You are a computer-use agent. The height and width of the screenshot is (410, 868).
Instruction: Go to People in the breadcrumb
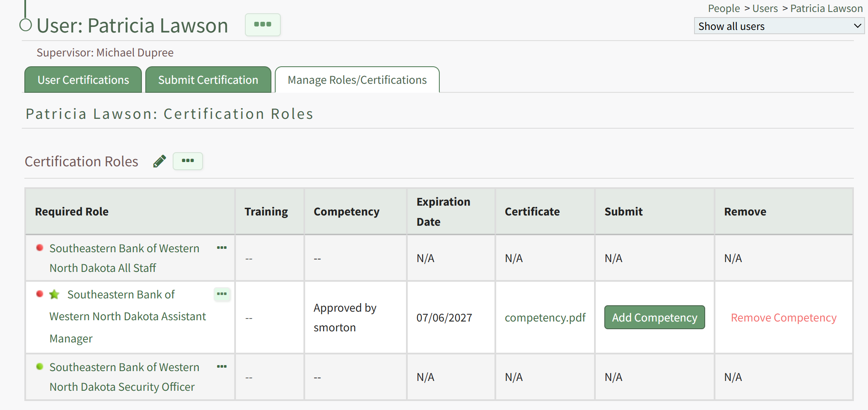pos(724,9)
